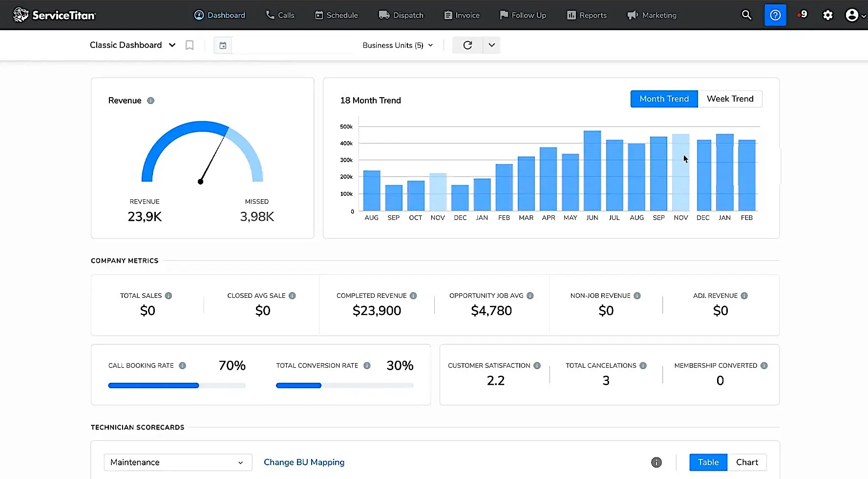The width and height of the screenshot is (868, 479).
Task: Open notifications showing 9 alerts
Action: [802, 15]
